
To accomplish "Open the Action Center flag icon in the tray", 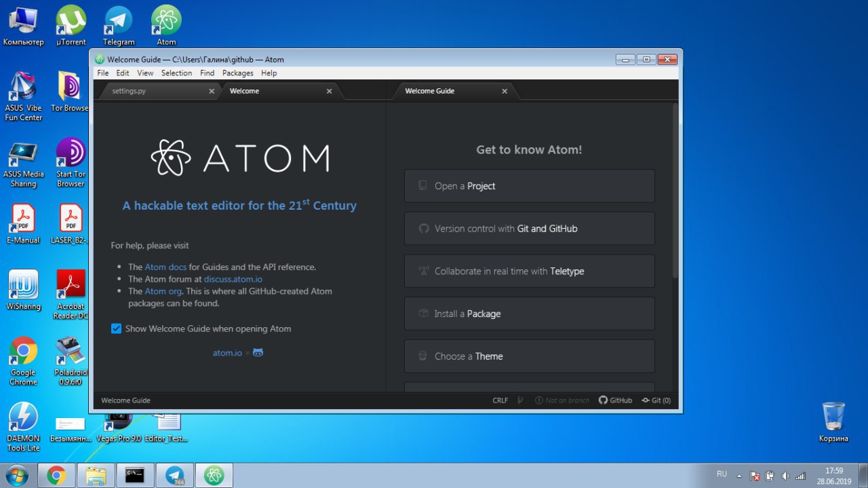I will (x=755, y=476).
